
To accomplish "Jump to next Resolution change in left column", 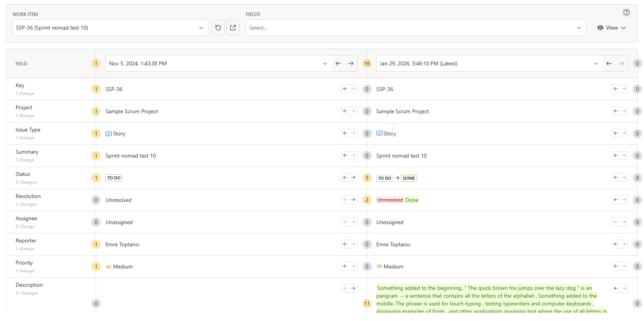I will click(x=353, y=200).
